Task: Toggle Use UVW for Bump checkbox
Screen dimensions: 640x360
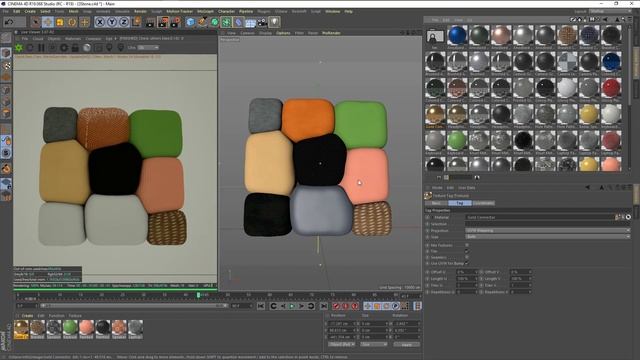Action: pos(467,263)
